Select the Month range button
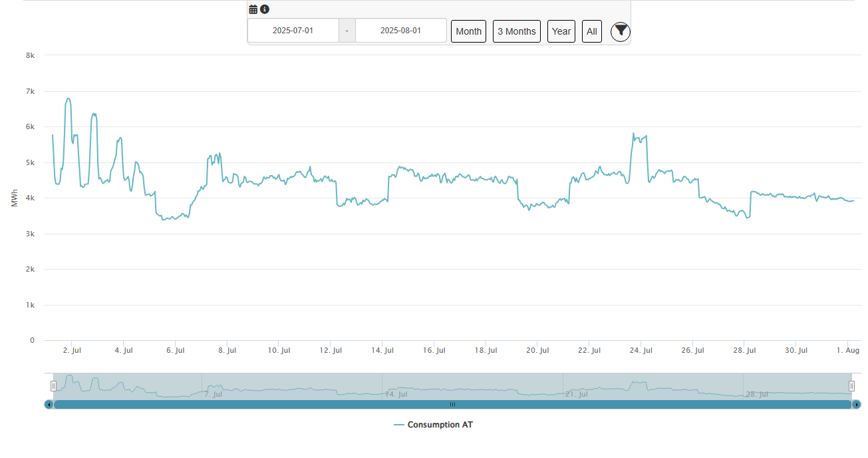Image resolution: width=868 pixels, height=458 pixels. (468, 31)
